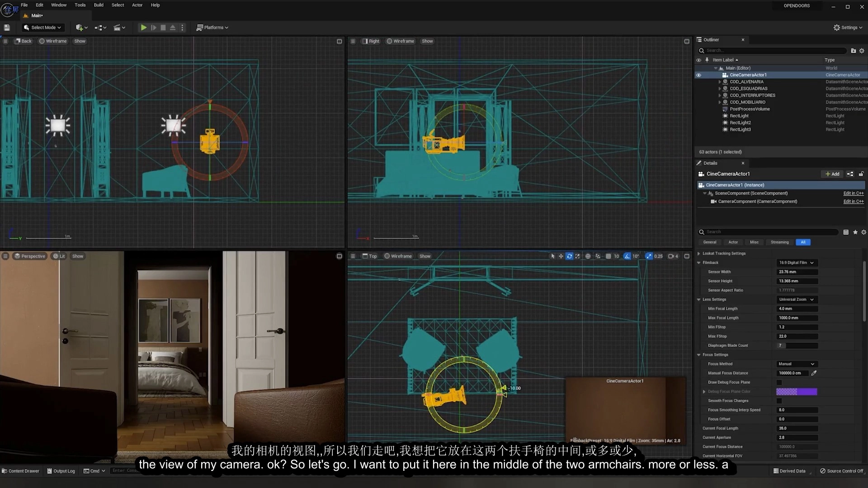Viewport: 868px width, 488px height.
Task: Hide CineCameraActor1 with eye icon
Action: coord(698,75)
